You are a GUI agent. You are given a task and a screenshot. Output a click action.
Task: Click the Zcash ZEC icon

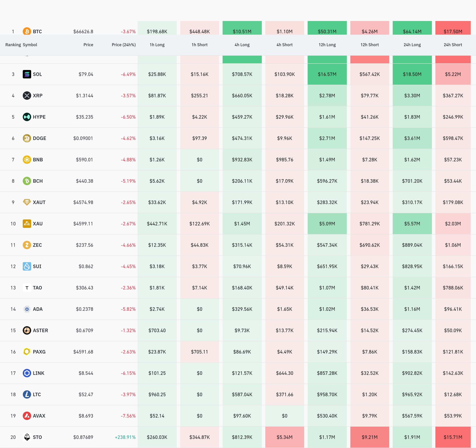(x=27, y=245)
